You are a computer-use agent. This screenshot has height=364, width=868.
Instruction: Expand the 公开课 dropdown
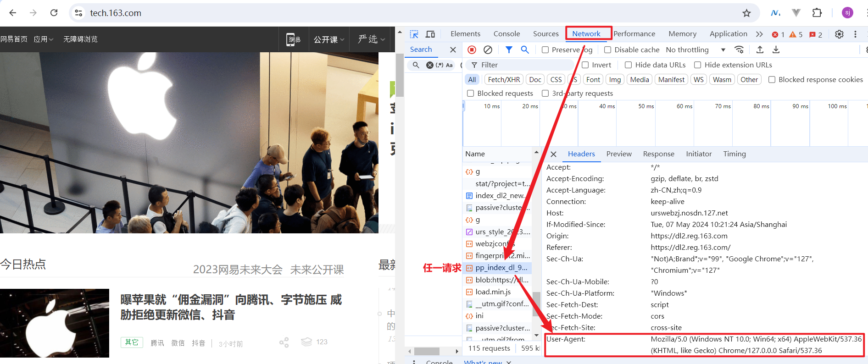click(x=329, y=39)
